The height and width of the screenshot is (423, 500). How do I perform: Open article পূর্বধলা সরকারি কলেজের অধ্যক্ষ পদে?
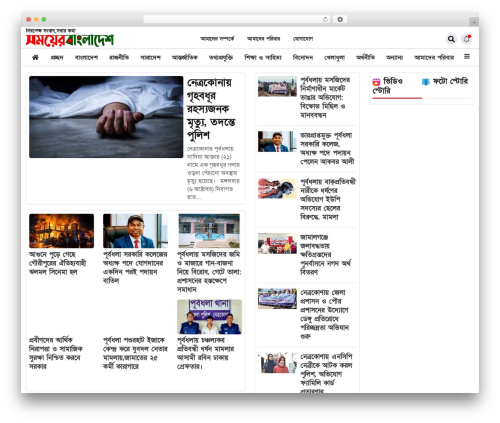(135, 267)
